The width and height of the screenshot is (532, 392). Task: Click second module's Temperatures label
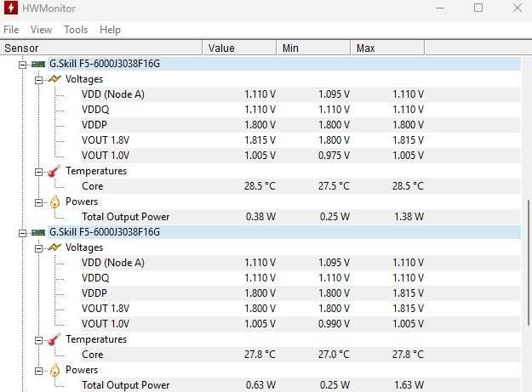click(x=96, y=339)
